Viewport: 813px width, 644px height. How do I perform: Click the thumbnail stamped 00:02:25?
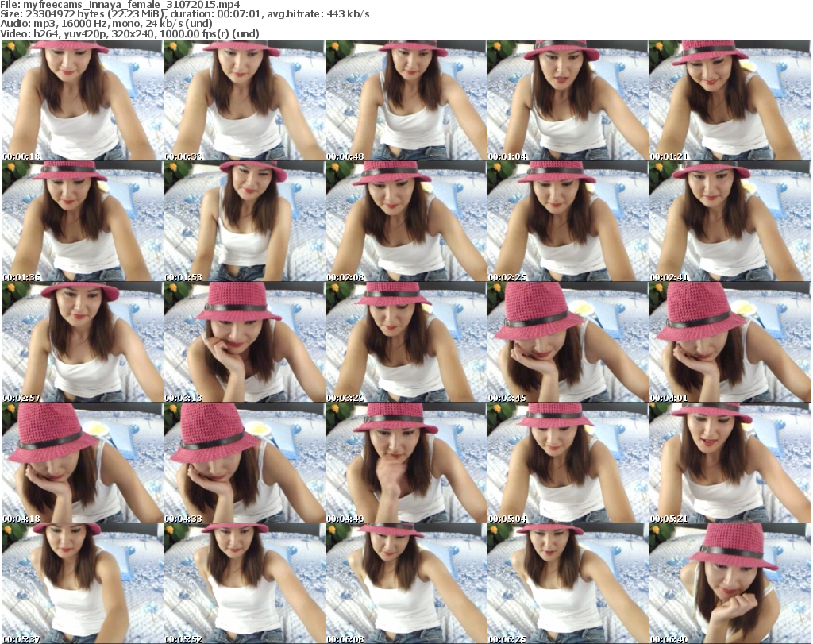coord(568,222)
